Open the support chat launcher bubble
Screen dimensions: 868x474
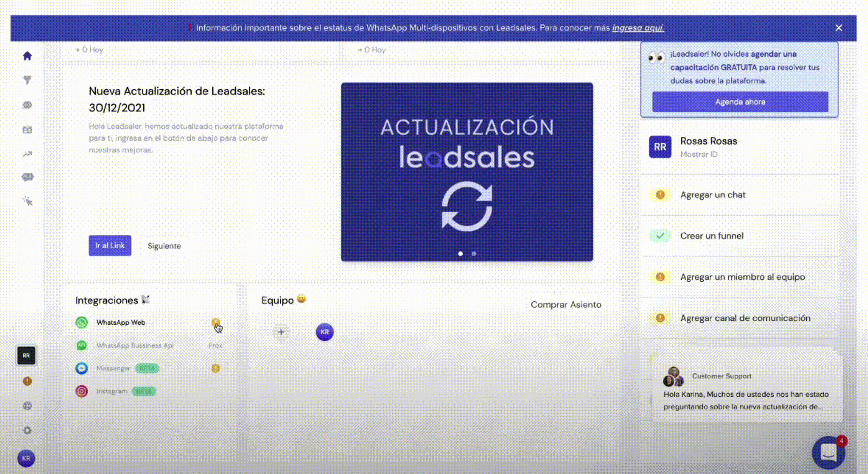pyautogui.click(x=829, y=453)
